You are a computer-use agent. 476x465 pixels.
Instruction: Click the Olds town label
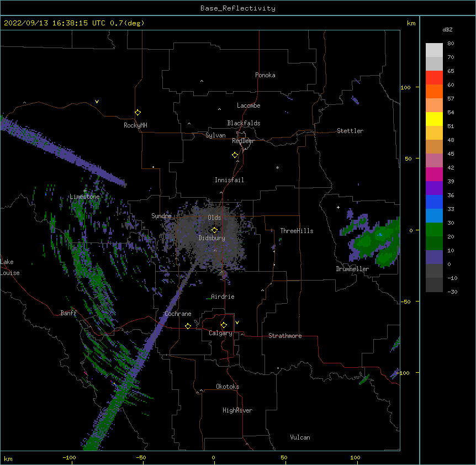[x=214, y=218]
